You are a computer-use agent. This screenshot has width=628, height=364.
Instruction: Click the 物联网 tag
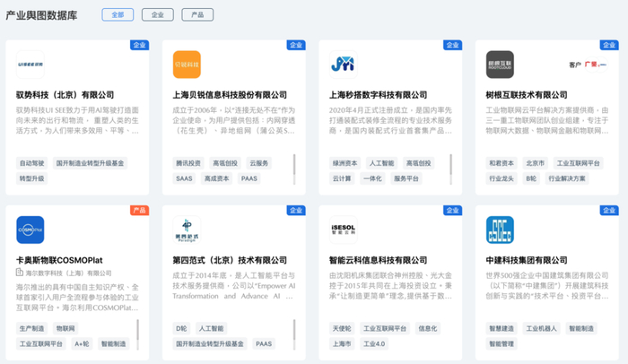point(65,328)
